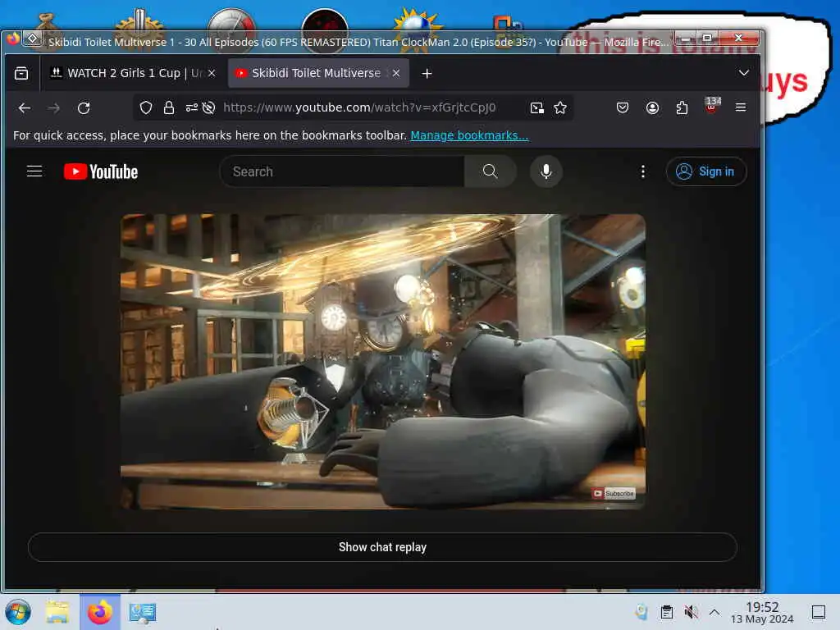
Task: Open the clock showing 19:52
Action: pyautogui.click(x=762, y=612)
